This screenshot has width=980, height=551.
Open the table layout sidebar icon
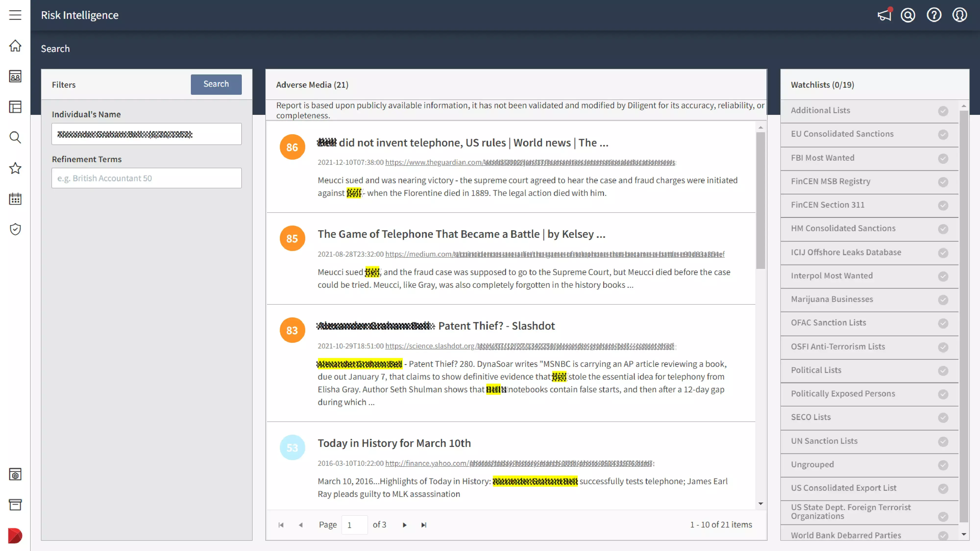(15, 107)
